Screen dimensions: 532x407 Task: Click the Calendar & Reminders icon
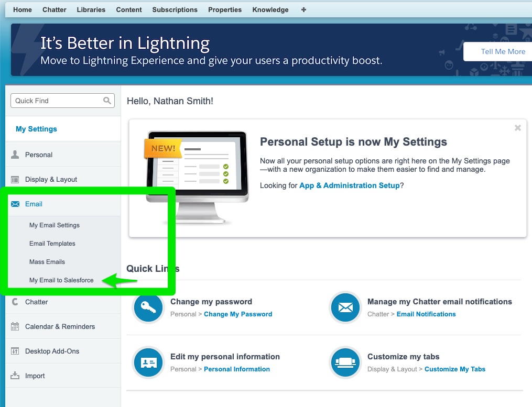[15, 326]
